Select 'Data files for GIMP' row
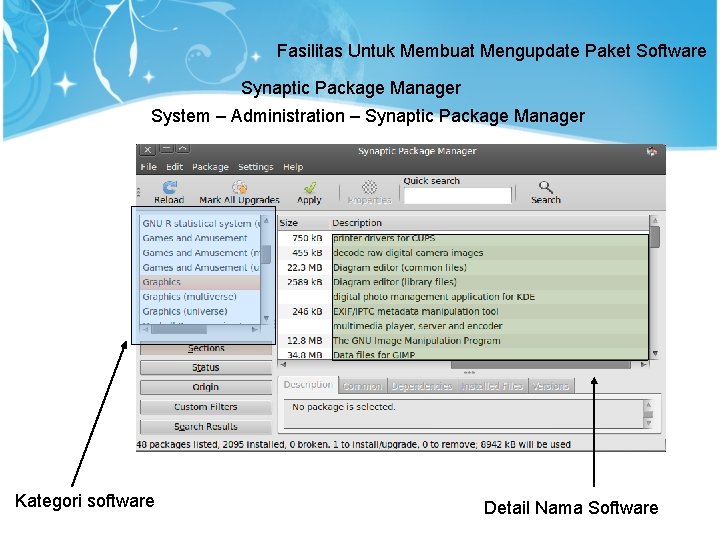 (x=463, y=354)
